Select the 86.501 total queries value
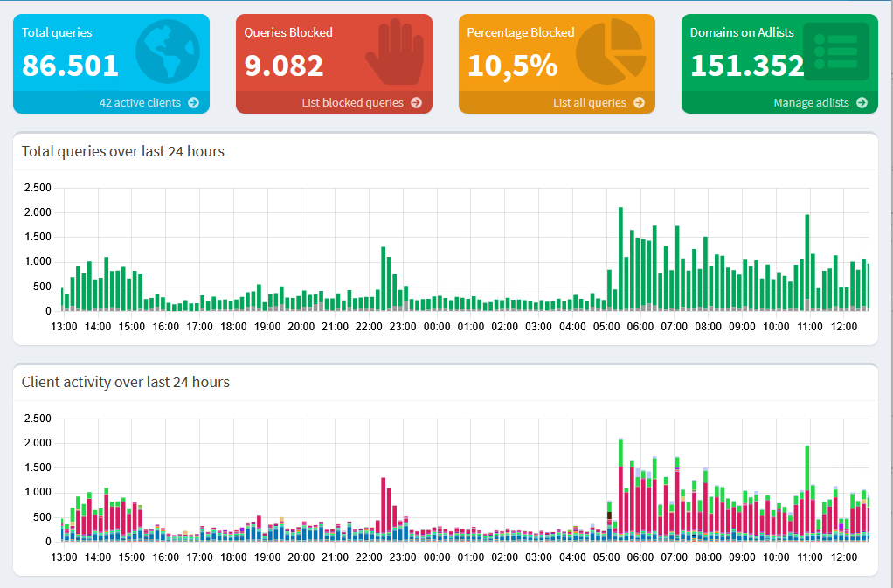Viewport: 893px width, 588px height. click(x=70, y=65)
